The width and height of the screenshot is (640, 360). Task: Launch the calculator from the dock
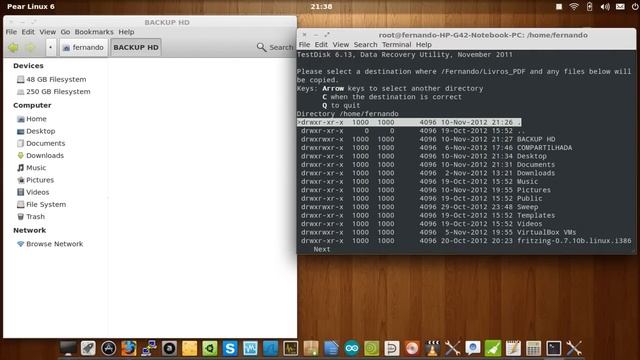click(533, 348)
